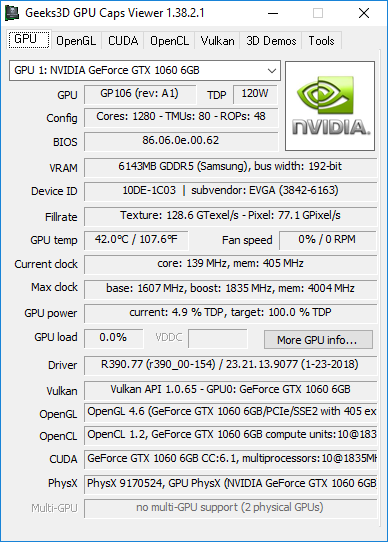Click the OpenGL info text field
The image size is (388, 542).
point(230,412)
